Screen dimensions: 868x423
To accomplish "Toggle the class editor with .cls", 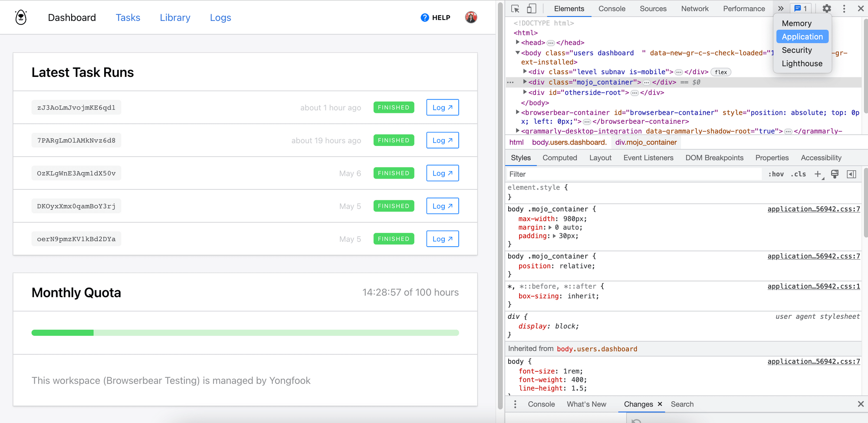I will coord(798,174).
